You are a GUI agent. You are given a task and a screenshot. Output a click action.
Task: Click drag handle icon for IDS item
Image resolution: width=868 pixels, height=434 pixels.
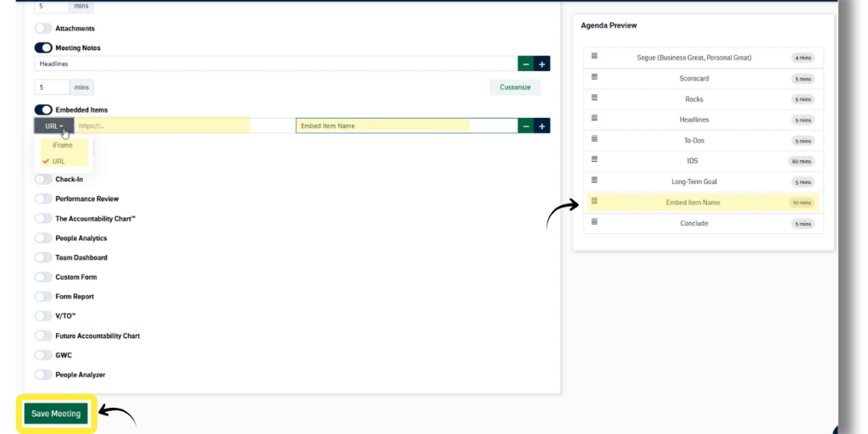(x=594, y=160)
